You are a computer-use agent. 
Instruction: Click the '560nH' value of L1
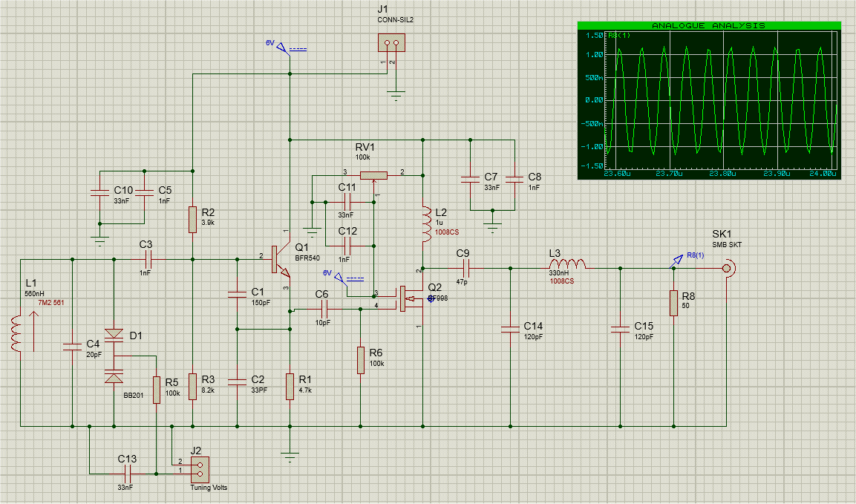[x=34, y=294]
